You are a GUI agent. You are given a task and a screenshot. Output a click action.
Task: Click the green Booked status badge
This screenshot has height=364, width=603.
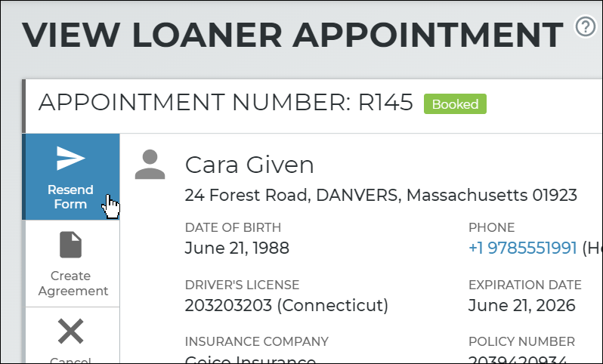(455, 104)
